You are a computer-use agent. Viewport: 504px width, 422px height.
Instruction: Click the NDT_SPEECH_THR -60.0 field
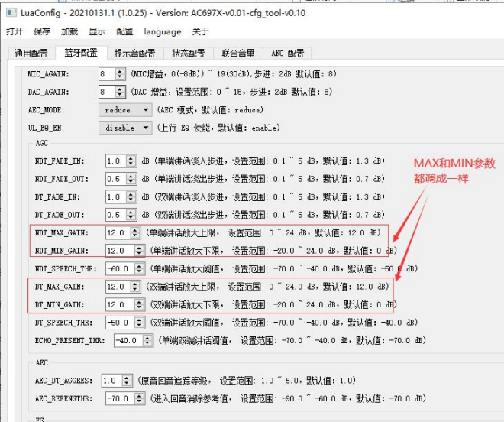pos(120,269)
